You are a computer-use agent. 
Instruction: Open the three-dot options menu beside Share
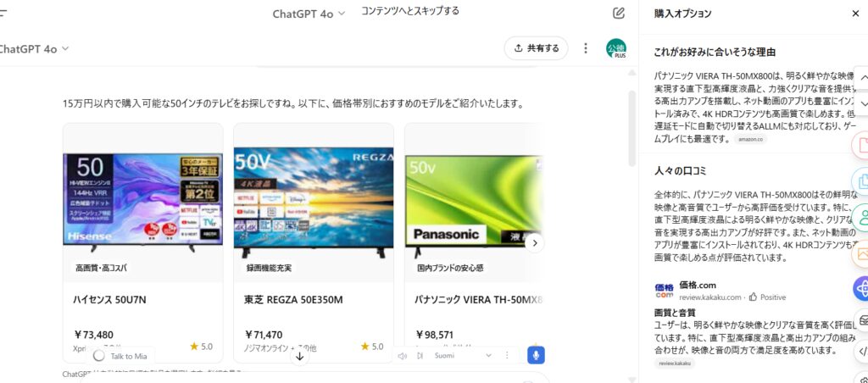click(x=586, y=48)
